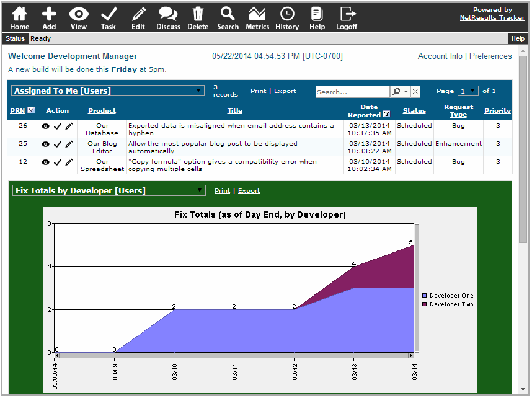Click 'Our Spreadsheet' product cell

tap(102, 166)
